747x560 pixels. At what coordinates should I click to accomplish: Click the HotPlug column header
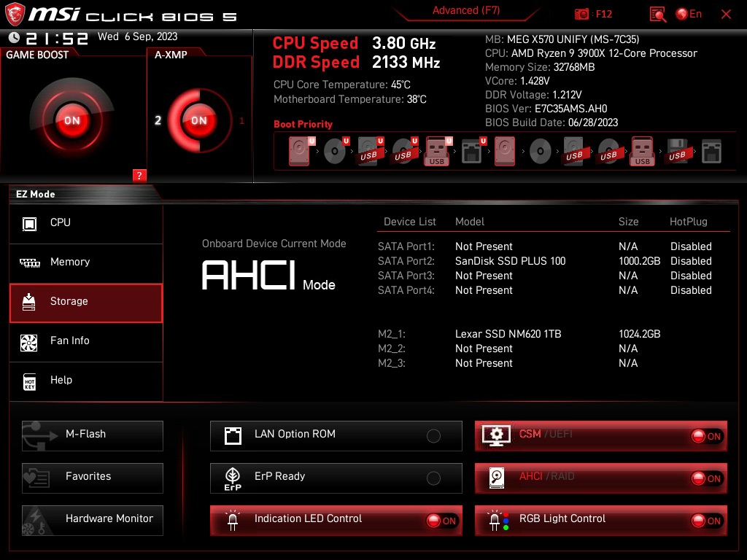pos(689,222)
